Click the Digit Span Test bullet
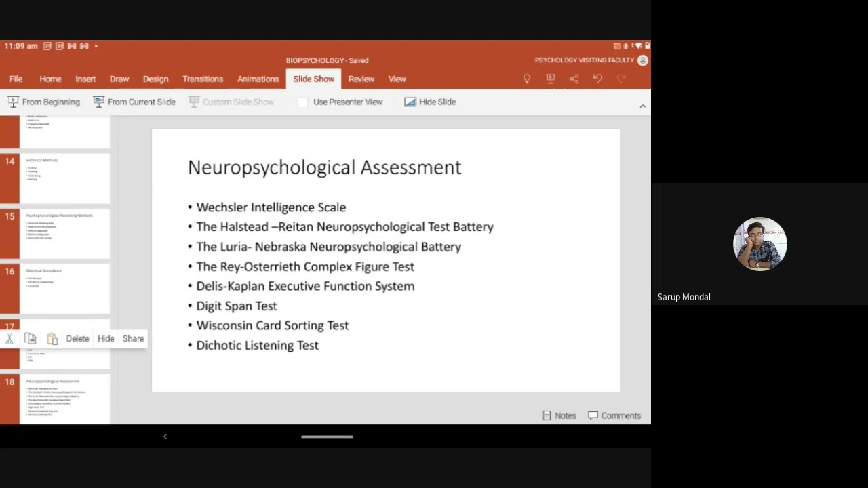The image size is (868, 488). tap(236, 306)
